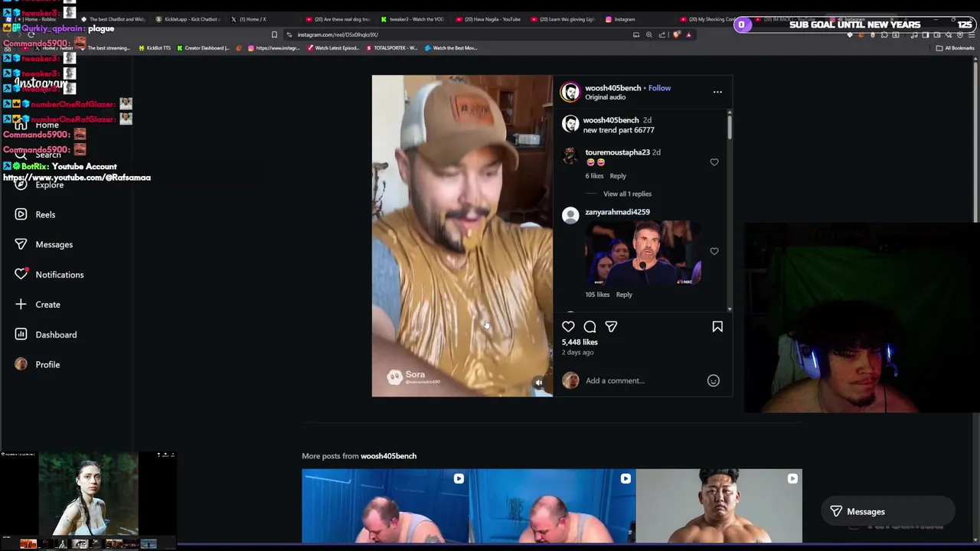Viewport: 980px width, 551px height.
Task: Open KickBot TTS bookmark
Action: click(155, 48)
